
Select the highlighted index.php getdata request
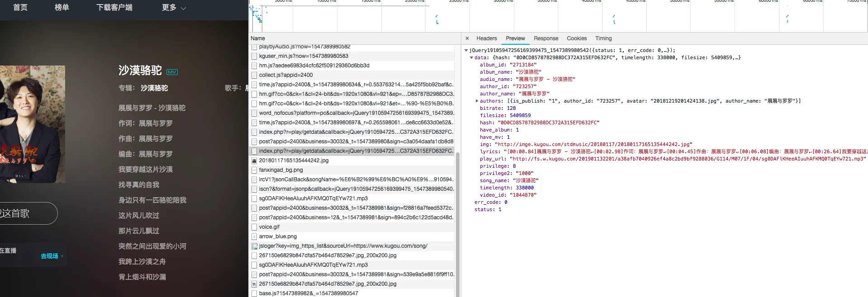pos(352,151)
